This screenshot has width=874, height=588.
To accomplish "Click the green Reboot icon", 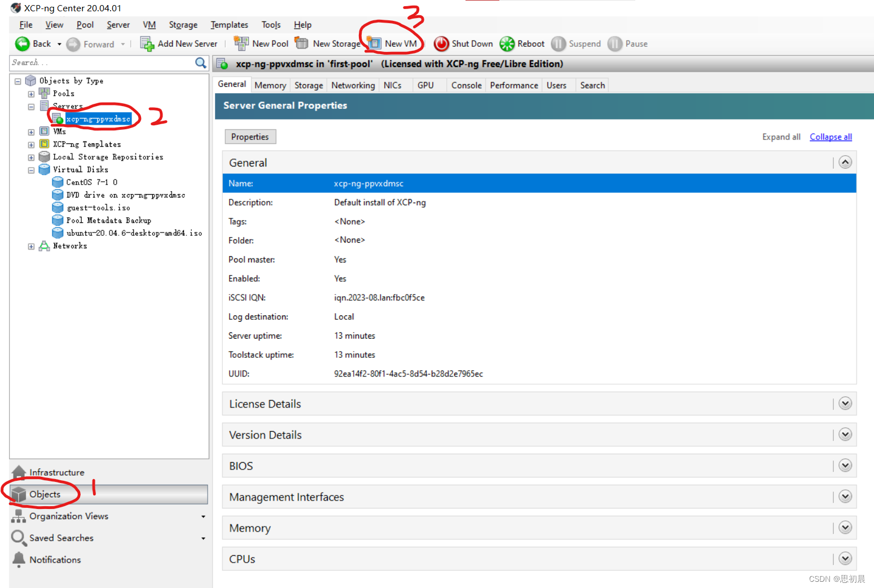I will [507, 43].
